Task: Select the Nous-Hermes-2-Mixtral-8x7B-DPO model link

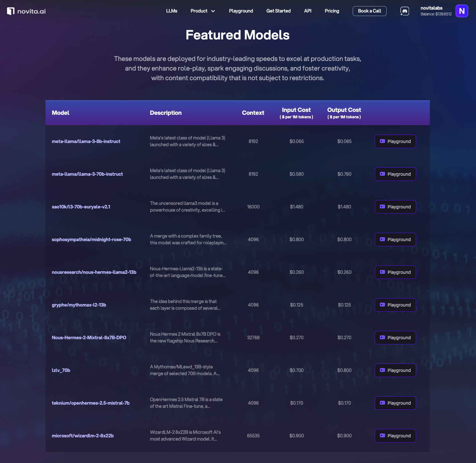Action: coord(89,338)
